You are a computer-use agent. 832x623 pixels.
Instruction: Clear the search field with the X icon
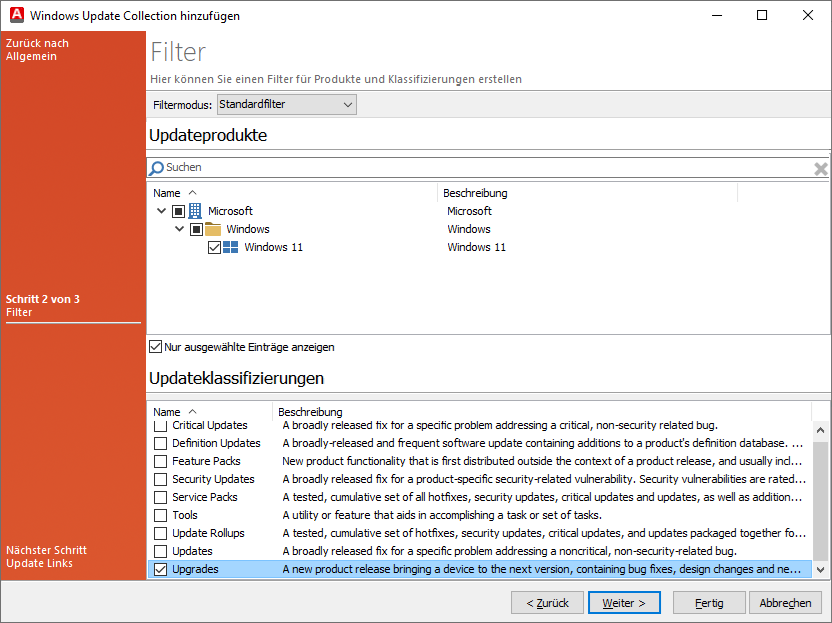[x=820, y=169]
